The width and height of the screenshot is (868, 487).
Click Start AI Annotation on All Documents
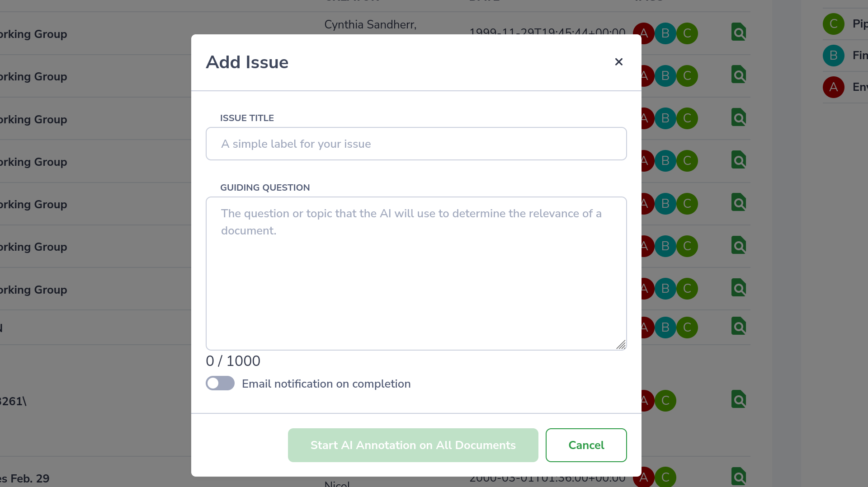[x=413, y=445]
